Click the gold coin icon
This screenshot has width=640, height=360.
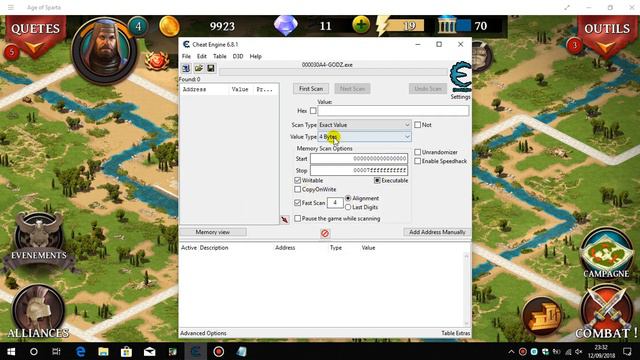click(x=169, y=26)
